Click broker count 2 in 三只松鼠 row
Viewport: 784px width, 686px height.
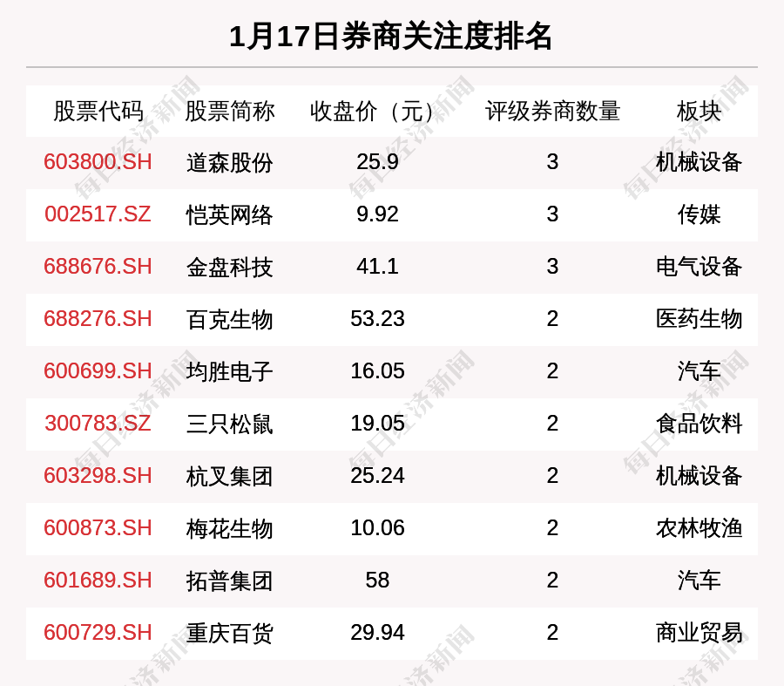click(x=552, y=424)
